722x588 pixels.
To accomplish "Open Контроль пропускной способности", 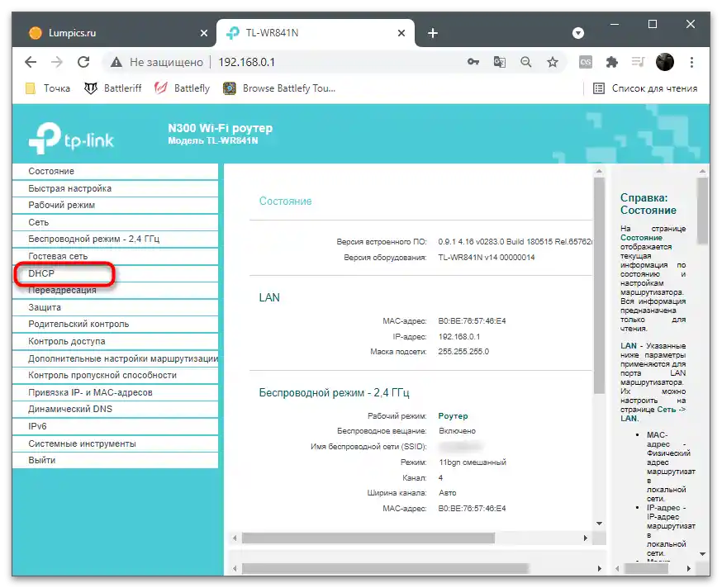I will tap(115, 375).
